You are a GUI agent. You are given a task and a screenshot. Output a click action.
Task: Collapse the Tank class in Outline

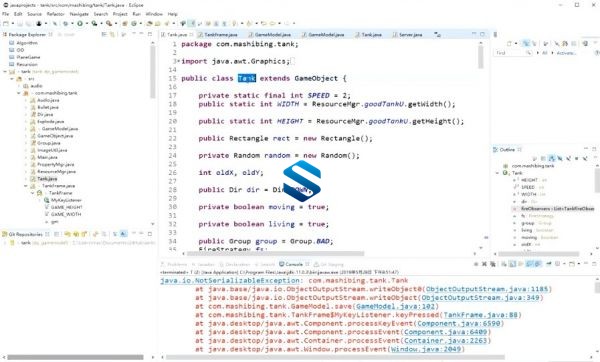pyautogui.click(x=497, y=173)
